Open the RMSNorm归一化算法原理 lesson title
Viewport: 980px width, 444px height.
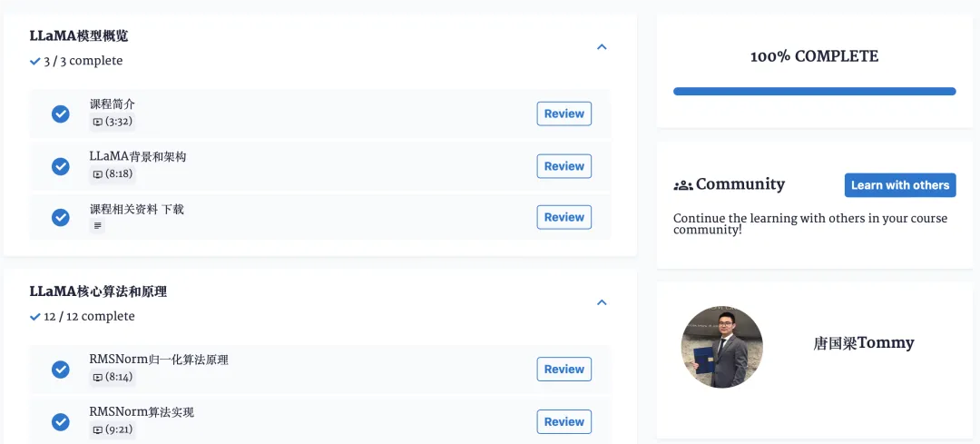pyautogui.click(x=159, y=360)
